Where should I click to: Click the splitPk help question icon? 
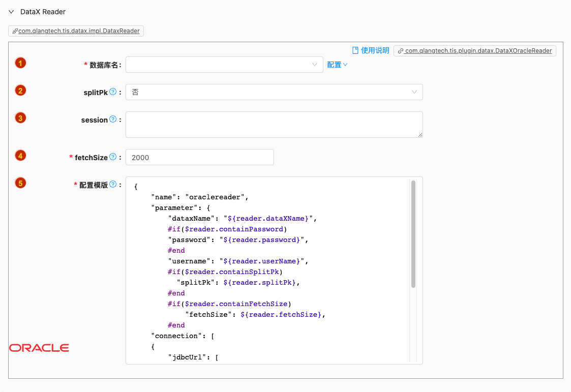[x=113, y=92]
